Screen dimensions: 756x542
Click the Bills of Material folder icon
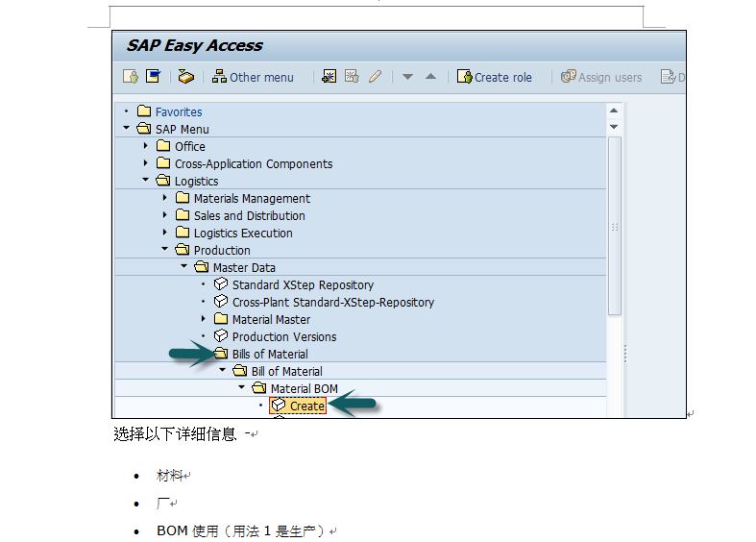coord(221,353)
